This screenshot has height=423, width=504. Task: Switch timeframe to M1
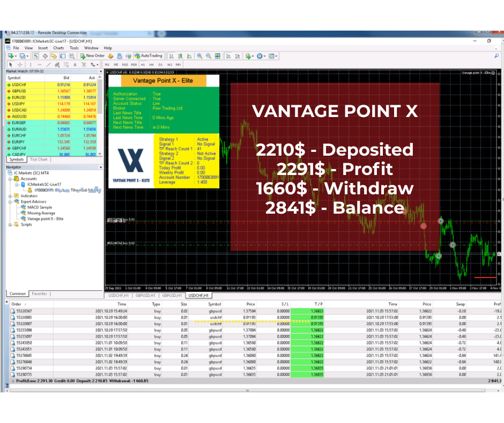click(107, 65)
